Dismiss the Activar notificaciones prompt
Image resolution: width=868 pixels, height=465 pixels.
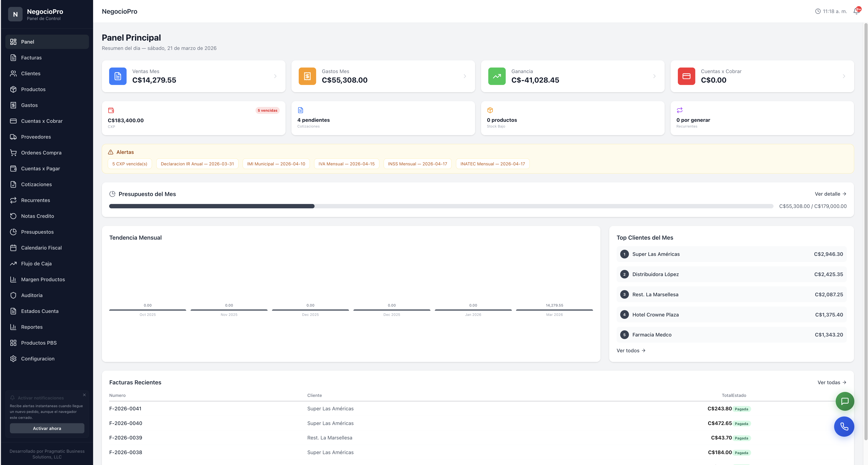pos(84,395)
